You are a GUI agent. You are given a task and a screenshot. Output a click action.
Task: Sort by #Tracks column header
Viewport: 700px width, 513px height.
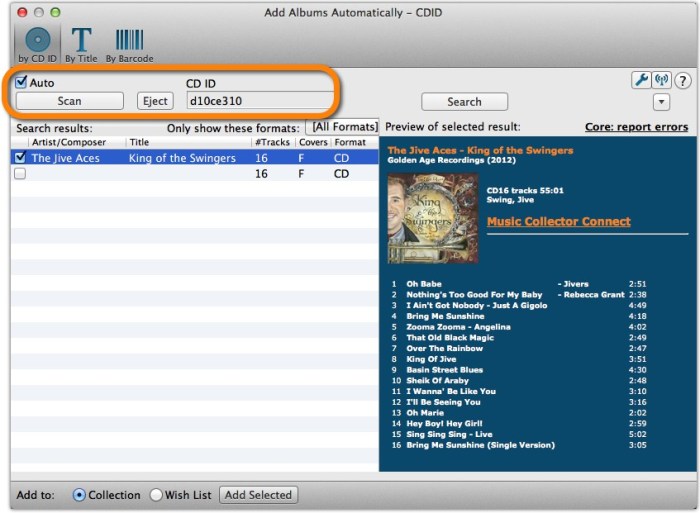(272, 142)
